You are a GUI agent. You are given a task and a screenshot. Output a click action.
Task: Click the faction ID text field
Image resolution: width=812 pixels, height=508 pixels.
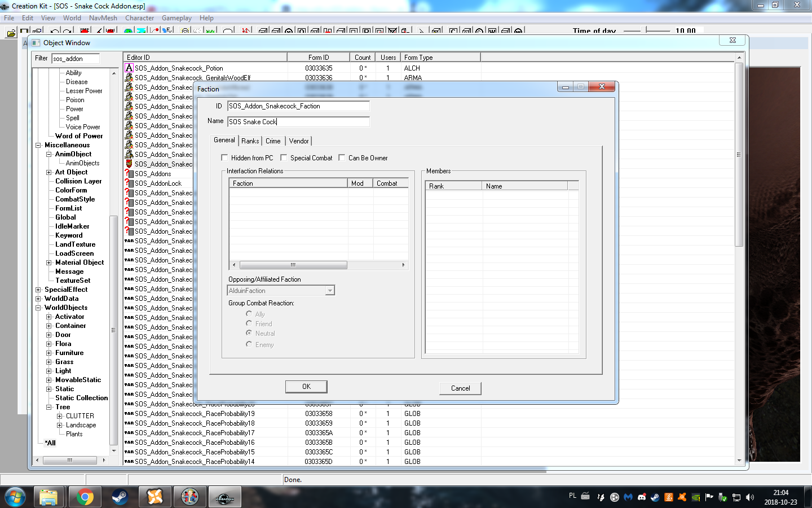tap(298, 106)
